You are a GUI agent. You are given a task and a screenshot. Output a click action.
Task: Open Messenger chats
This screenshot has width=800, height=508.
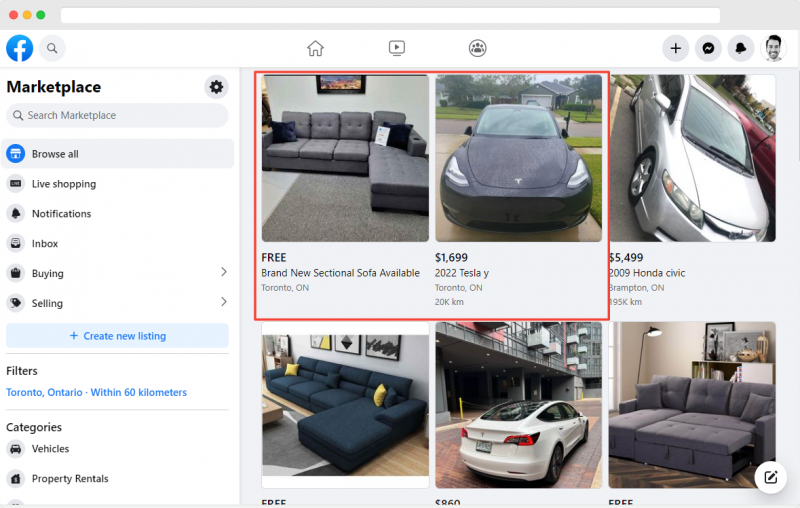708,48
